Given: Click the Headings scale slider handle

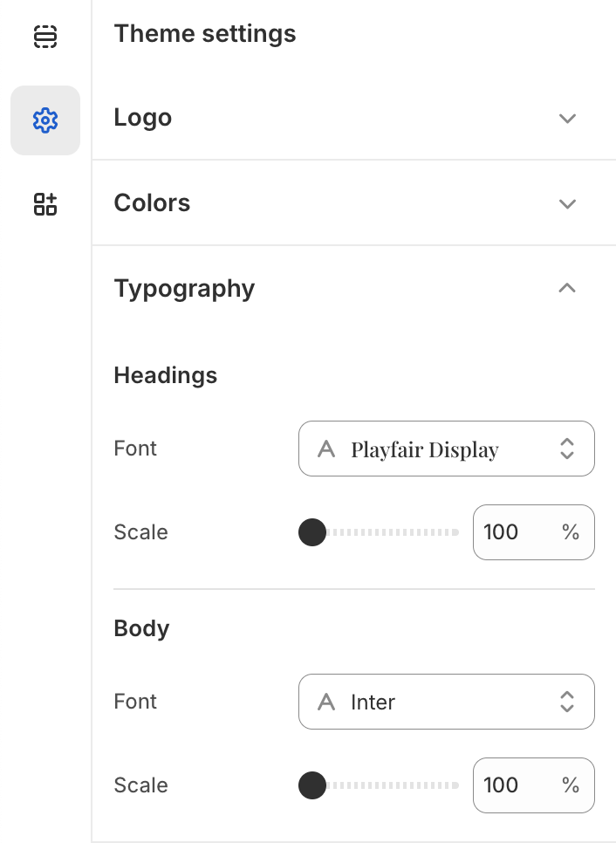Looking at the screenshot, I should (x=311, y=532).
